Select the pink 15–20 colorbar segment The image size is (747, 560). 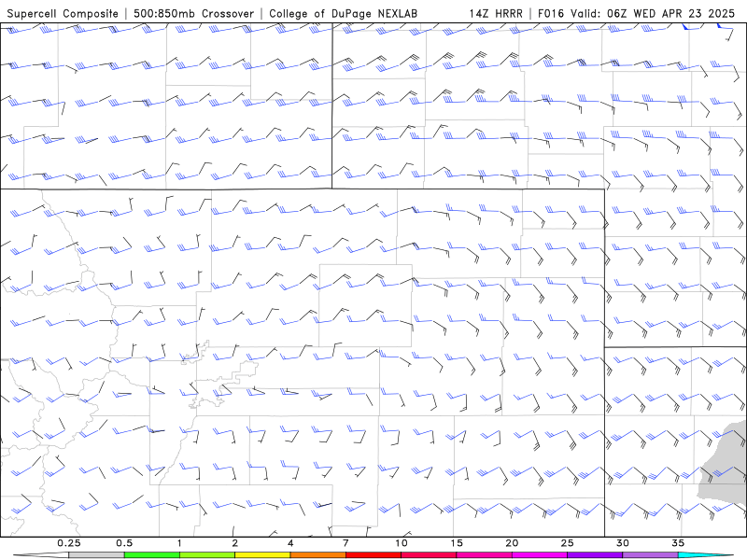[x=484, y=555]
